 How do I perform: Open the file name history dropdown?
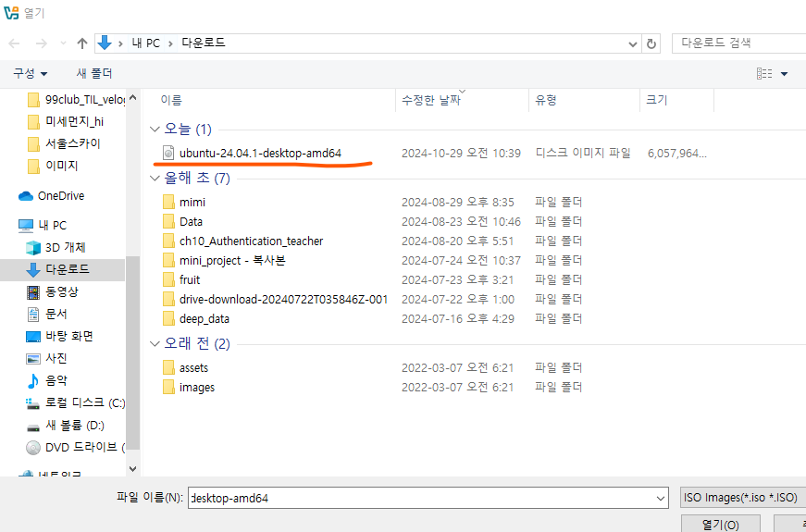[661, 498]
